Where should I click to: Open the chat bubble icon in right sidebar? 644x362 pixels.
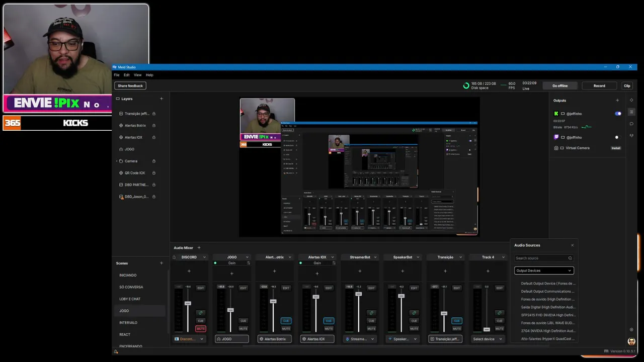pyautogui.click(x=631, y=124)
